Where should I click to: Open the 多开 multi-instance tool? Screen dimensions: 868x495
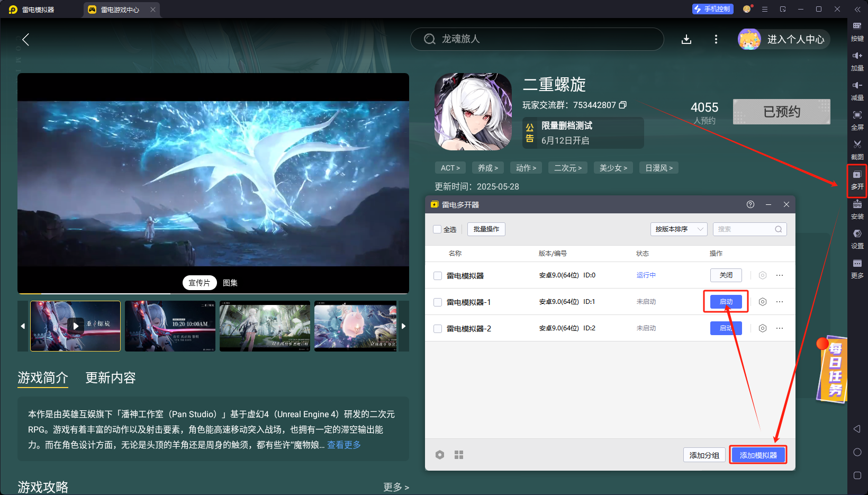tap(857, 180)
